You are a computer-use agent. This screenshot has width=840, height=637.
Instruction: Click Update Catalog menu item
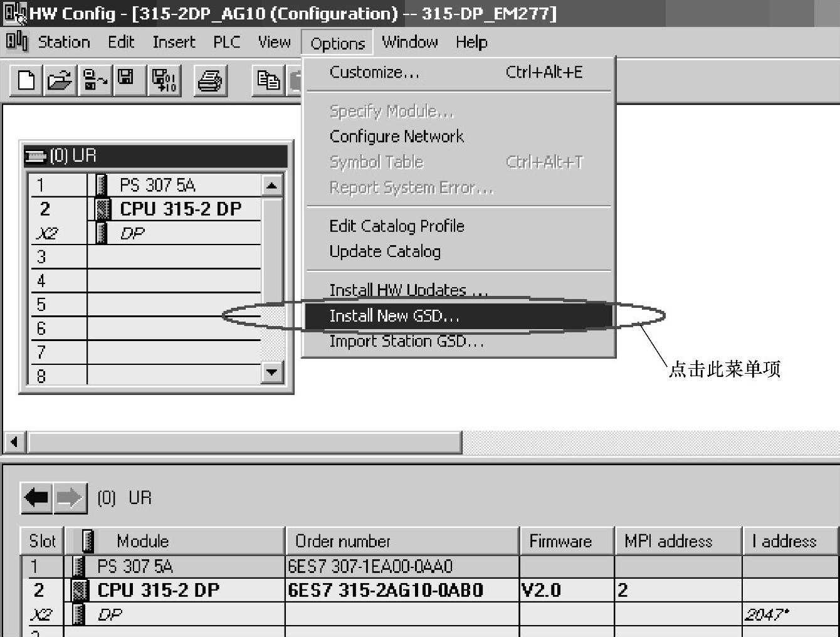pos(385,251)
